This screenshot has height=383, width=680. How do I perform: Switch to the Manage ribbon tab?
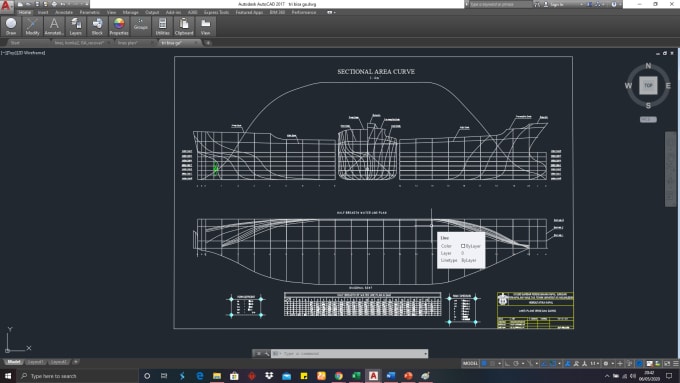[x=131, y=13]
